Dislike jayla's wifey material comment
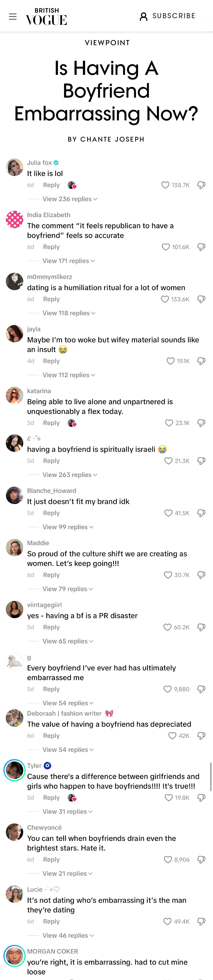 click(201, 361)
